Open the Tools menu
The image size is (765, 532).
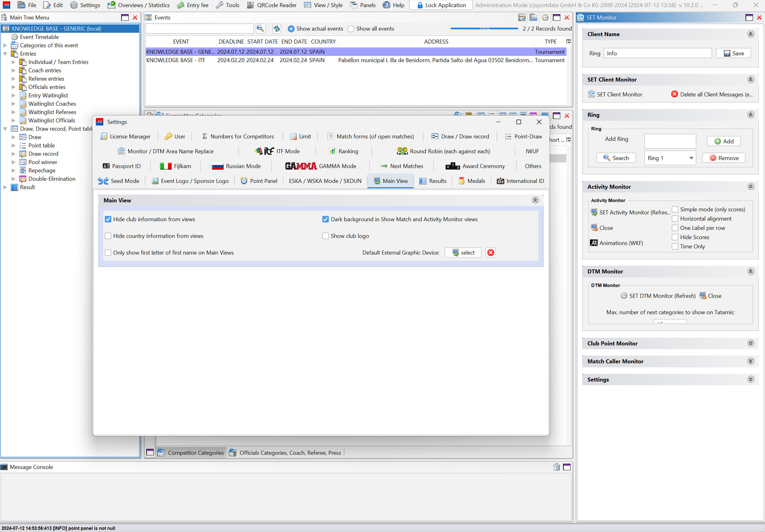click(x=228, y=5)
